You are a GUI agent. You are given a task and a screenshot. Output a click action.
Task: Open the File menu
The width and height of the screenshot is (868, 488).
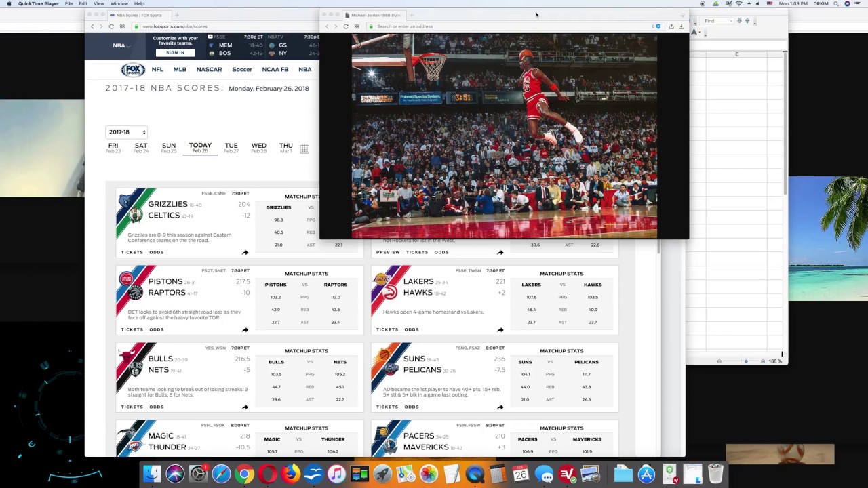point(68,3)
